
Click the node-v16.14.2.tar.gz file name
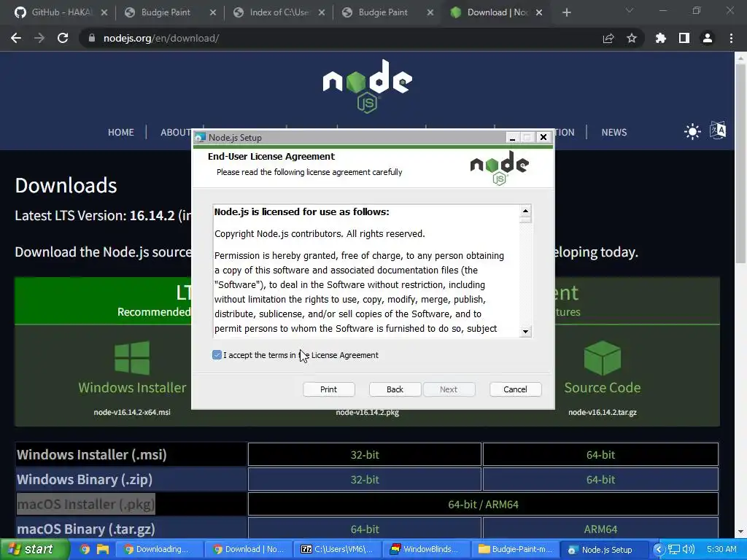click(x=602, y=412)
